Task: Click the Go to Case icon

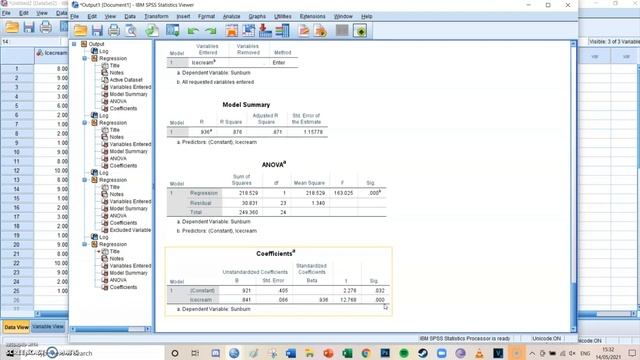Action: (249, 31)
